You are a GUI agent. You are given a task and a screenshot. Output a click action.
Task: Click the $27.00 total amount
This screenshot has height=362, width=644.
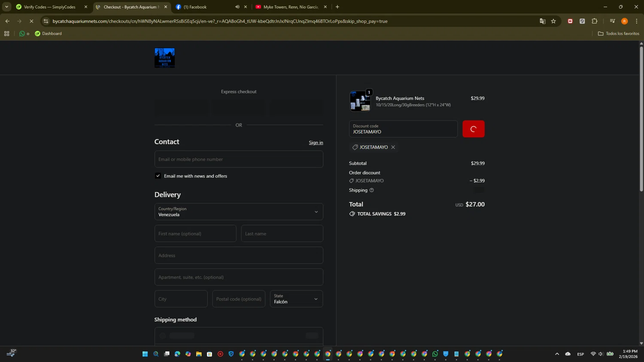(475, 204)
